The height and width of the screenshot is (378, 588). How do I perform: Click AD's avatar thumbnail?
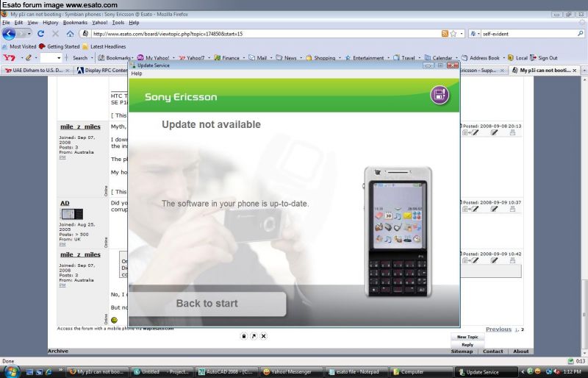(71, 214)
